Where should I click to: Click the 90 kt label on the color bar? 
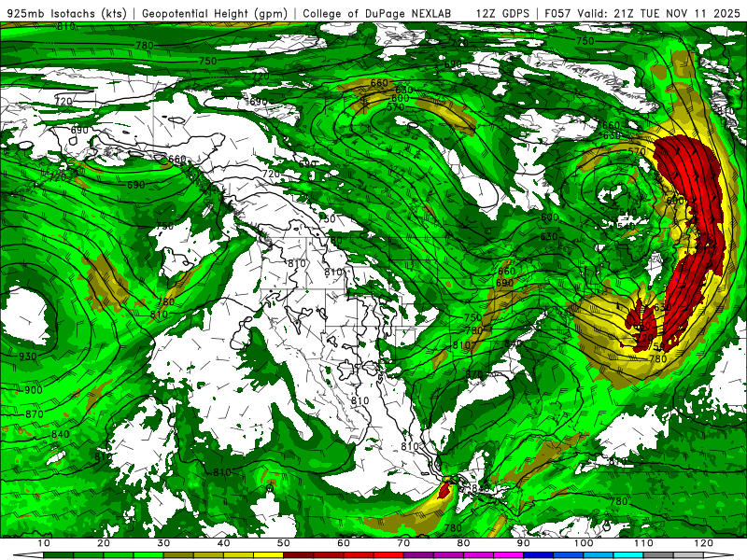[524, 543]
